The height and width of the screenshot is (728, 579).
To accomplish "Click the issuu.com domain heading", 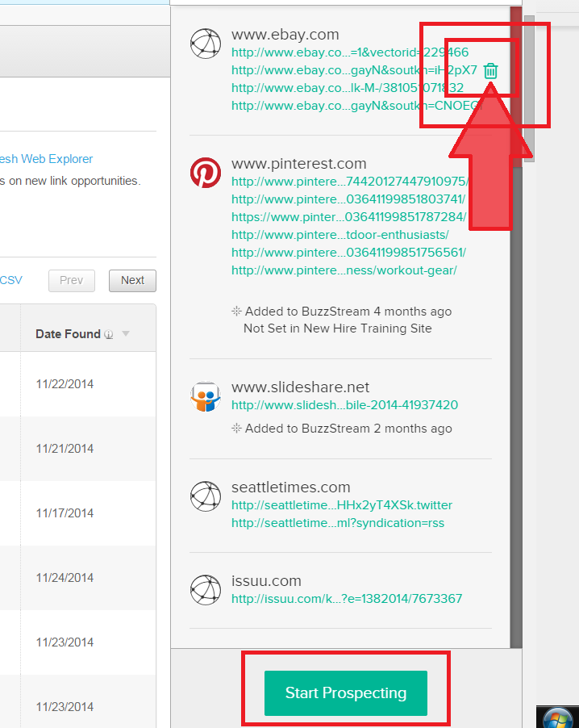I will pyautogui.click(x=266, y=581).
